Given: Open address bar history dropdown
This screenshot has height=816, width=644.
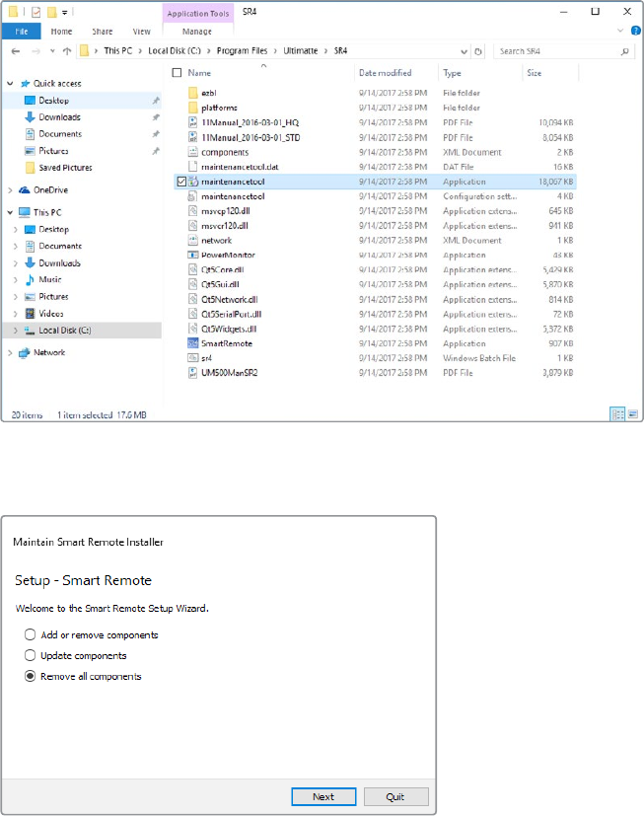Looking at the screenshot, I should pyautogui.click(x=464, y=51).
